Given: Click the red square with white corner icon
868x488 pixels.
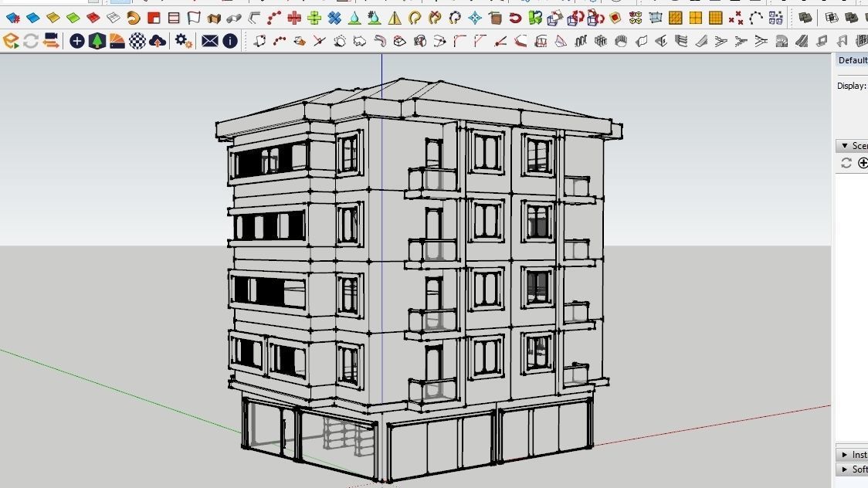Looking at the screenshot, I should coord(154,19).
